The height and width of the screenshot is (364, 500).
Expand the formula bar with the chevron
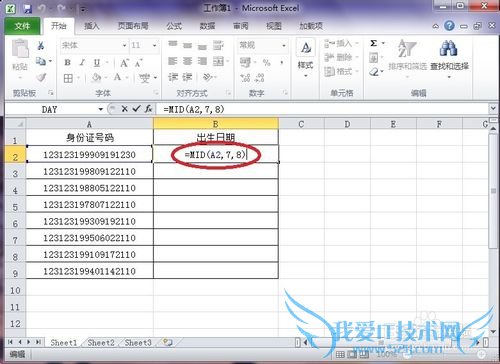pos(493,108)
